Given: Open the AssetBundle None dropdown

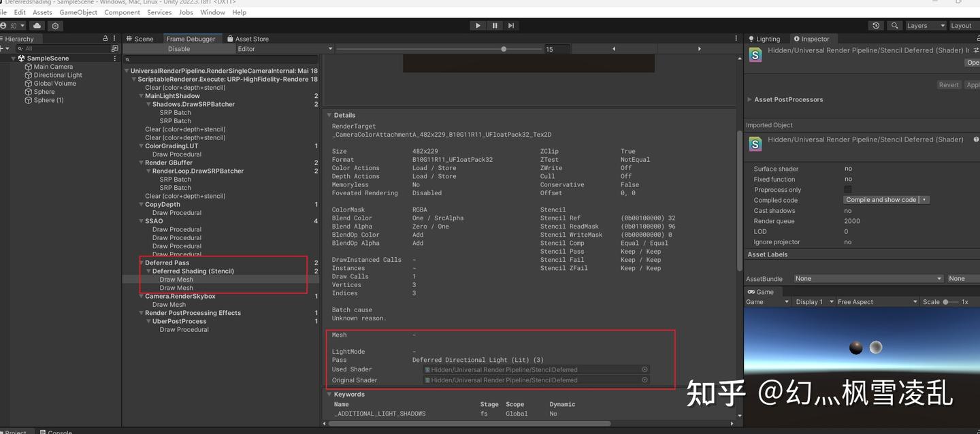Looking at the screenshot, I should pos(868,278).
